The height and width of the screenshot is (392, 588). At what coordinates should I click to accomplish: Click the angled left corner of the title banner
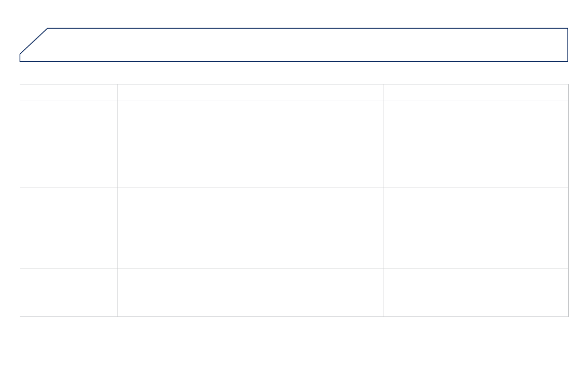click(x=34, y=41)
